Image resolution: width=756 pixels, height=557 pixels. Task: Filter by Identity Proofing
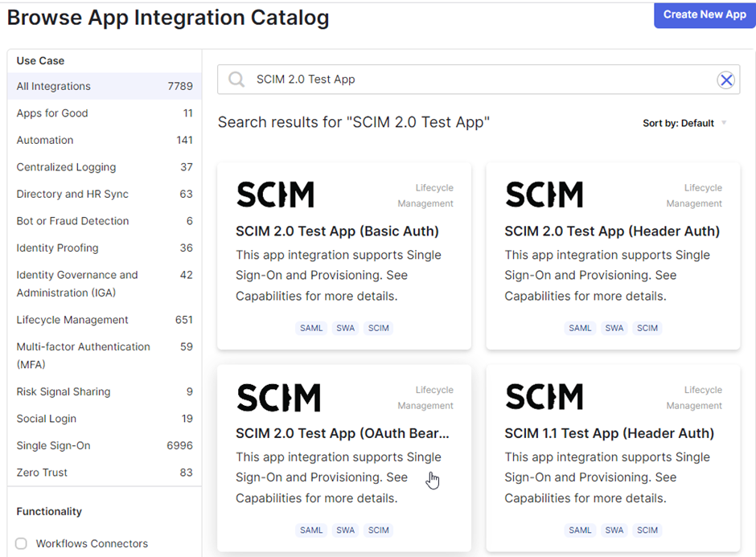coord(105,248)
